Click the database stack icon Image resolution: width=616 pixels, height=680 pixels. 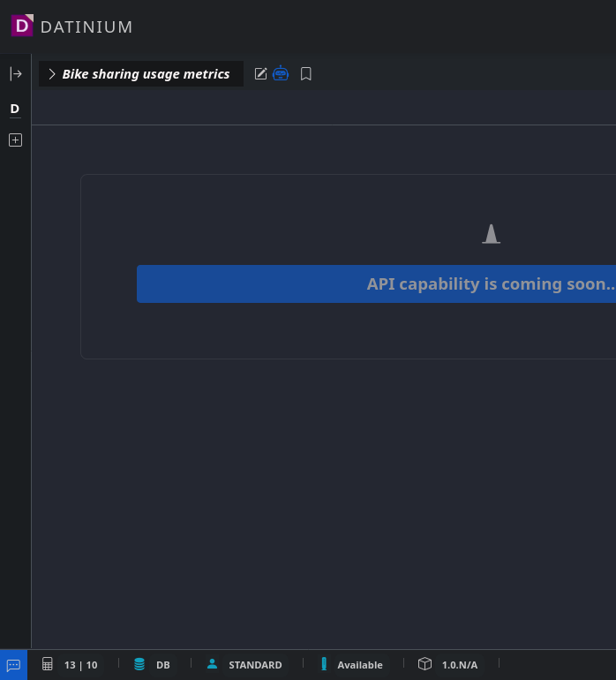tap(139, 664)
